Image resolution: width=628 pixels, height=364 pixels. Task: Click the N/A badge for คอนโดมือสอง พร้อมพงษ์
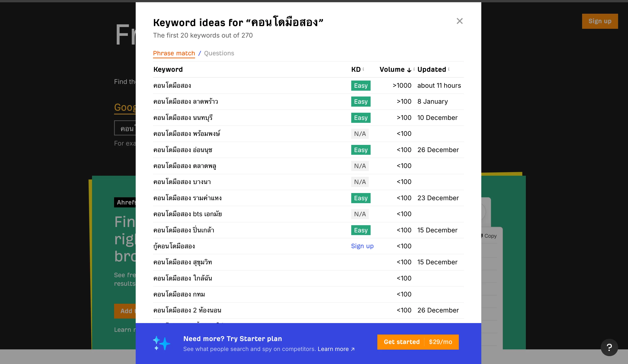click(360, 134)
